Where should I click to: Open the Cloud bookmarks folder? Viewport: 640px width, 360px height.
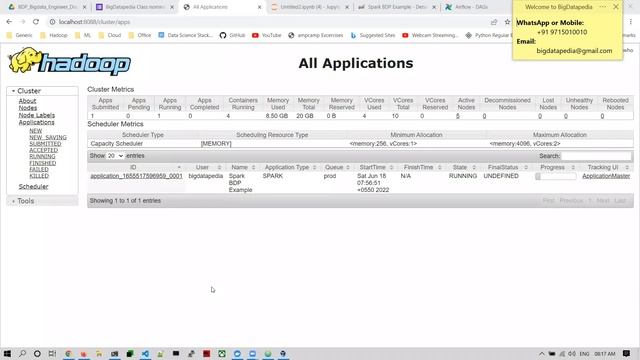(109, 36)
